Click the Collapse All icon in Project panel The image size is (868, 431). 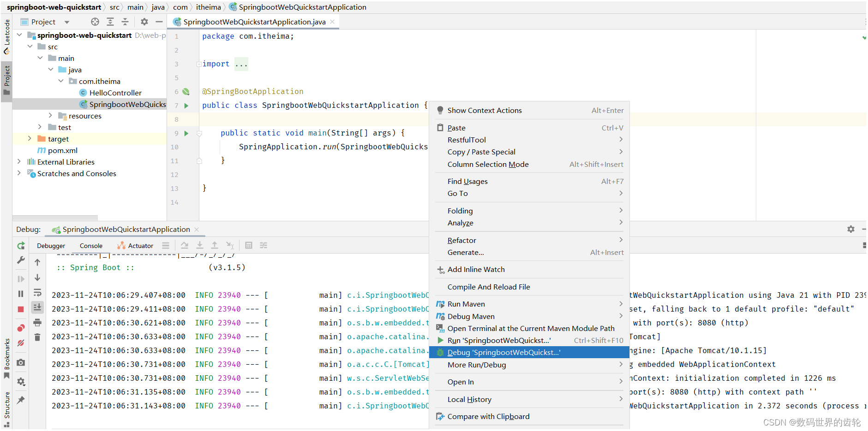point(125,22)
